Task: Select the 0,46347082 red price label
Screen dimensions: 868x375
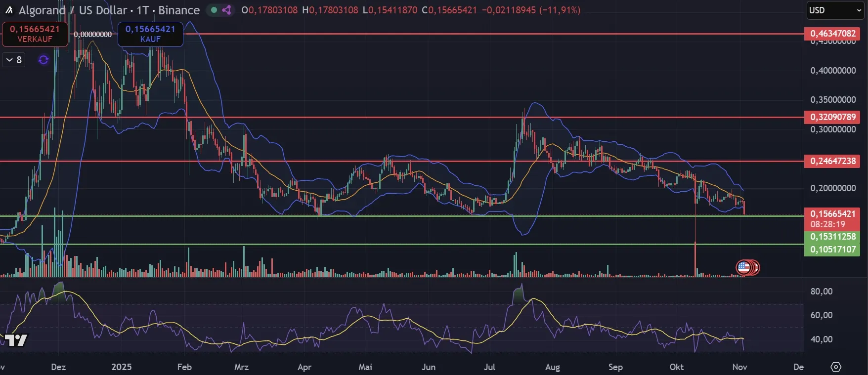Action: click(832, 34)
